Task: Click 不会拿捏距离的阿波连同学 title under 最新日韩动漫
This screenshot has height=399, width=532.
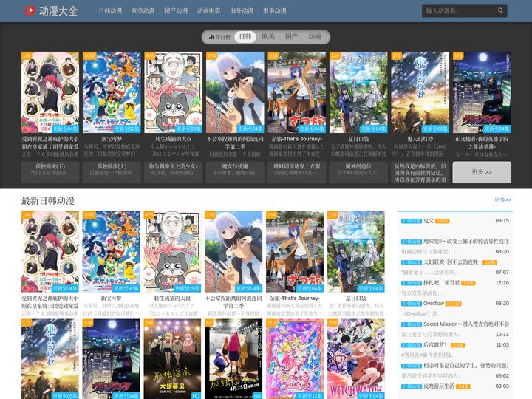Action: coord(233,302)
